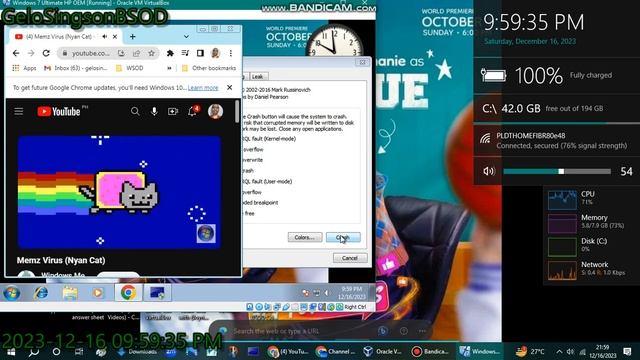Viewport: 640px width, 360px height.
Task: Switch to Bandicam taskbar item
Action: click(x=431, y=351)
